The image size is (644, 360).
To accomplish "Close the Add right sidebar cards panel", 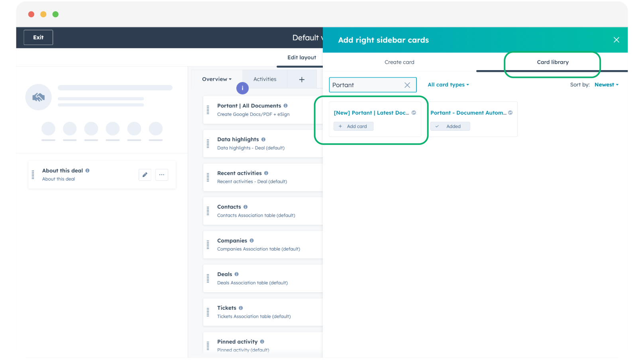I will pos(616,40).
